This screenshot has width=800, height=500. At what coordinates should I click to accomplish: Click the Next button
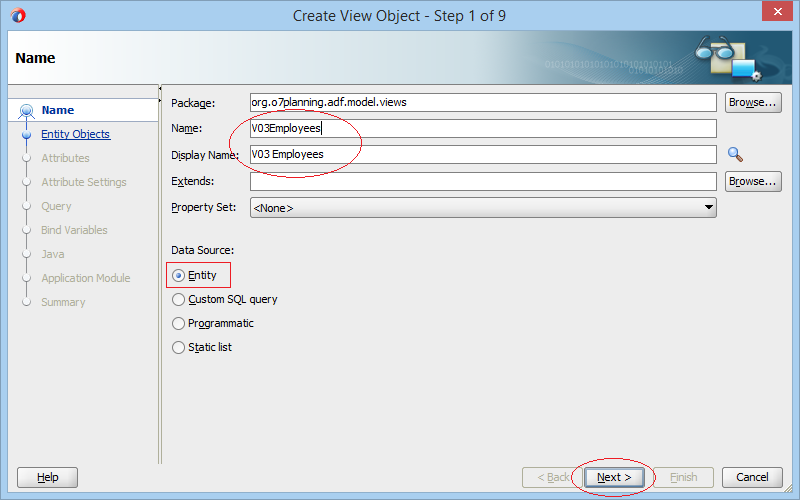[614, 478]
